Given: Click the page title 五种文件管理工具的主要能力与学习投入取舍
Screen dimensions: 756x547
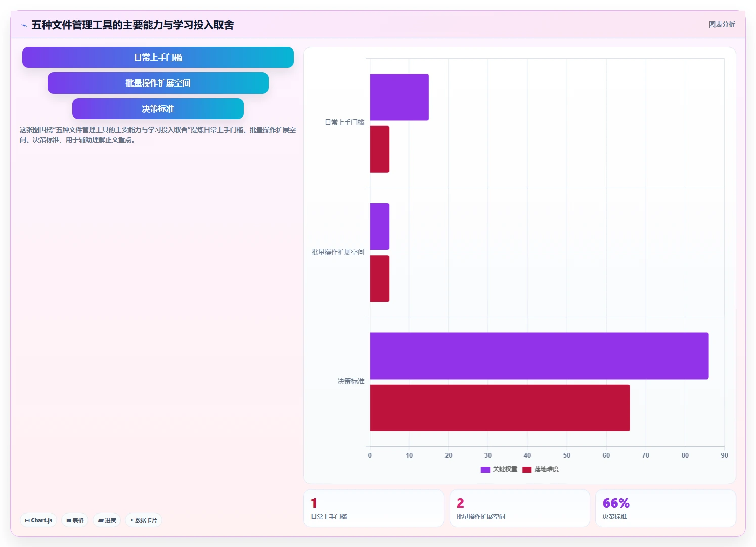Looking at the screenshot, I should click(132, 25).
